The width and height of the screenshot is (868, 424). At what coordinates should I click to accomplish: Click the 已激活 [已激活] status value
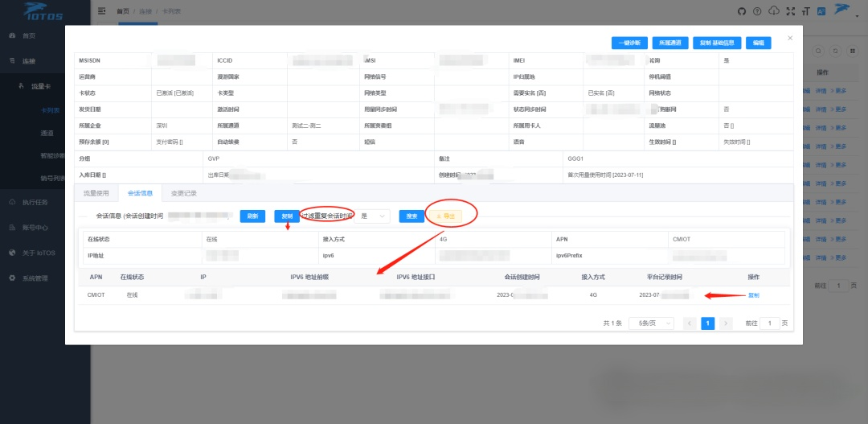point(175,93)
